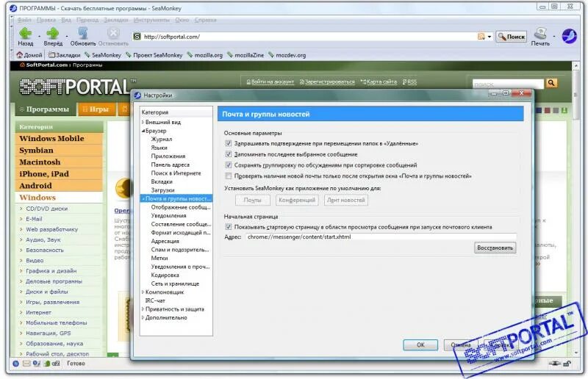588x379 pixels.
Task: Click the Отмена button in Настройки
Action: click(461, 345)
